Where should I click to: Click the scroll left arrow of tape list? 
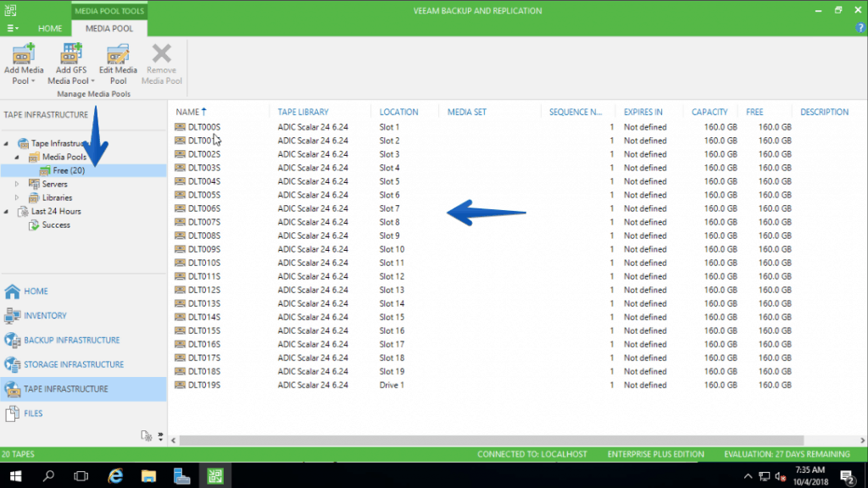[173, 441]
